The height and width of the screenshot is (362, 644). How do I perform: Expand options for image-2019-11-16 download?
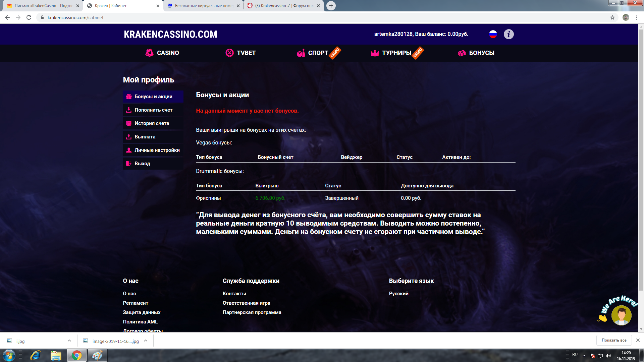point(146,341)
